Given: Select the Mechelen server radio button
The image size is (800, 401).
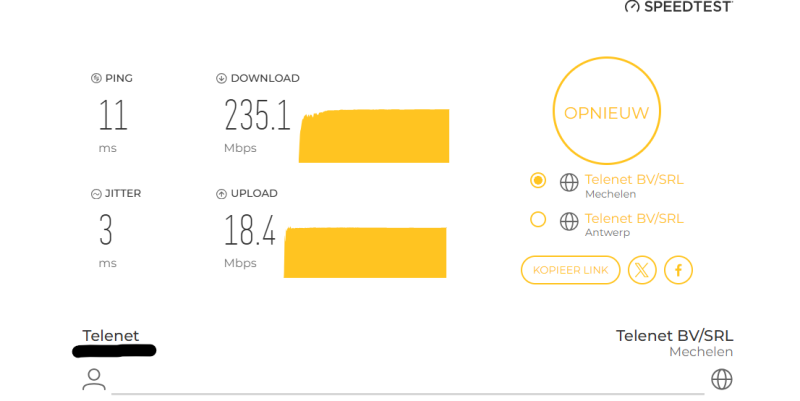Looking at the screenshot, I should tap(538, 180).
